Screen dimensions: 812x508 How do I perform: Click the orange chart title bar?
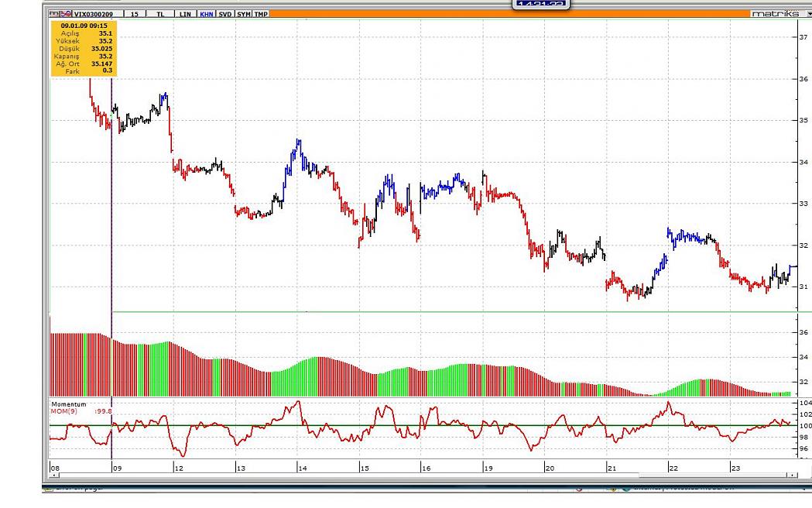(503, 14)
